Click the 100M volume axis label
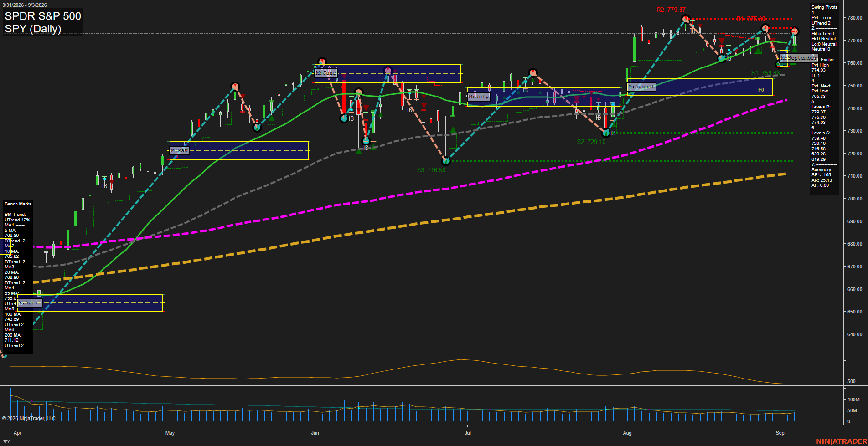 pos(853,400)
